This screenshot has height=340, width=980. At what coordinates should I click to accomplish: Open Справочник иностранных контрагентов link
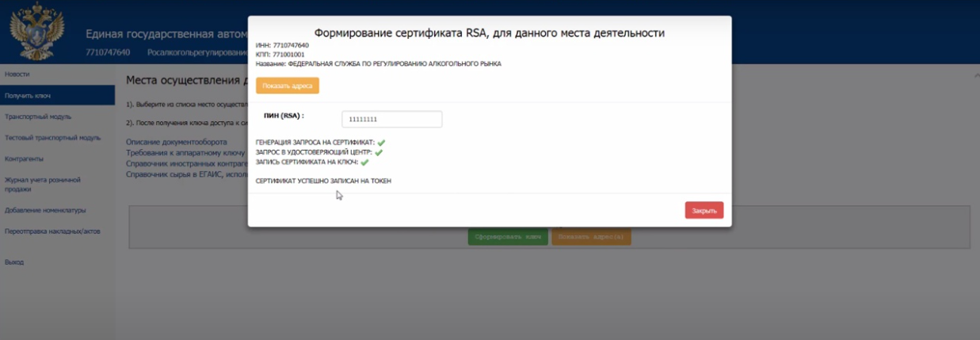(187, 162)
